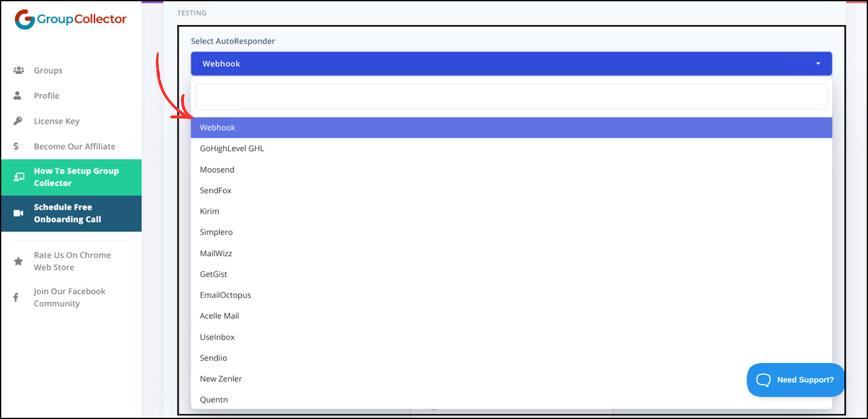Screen dimensions: 868x419
Task: Click the Profile person icon
Action: [x=17, y=96]
